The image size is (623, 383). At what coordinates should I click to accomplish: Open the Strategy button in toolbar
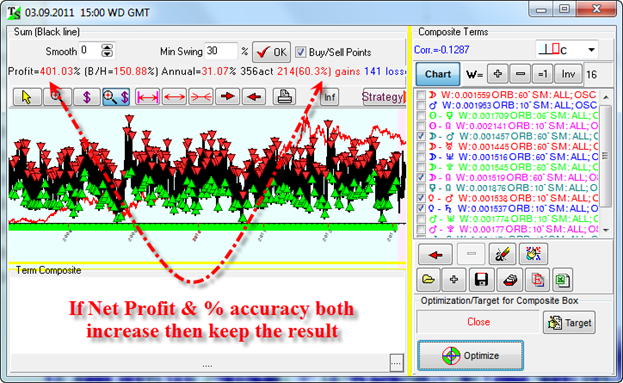tap(383, 97)
